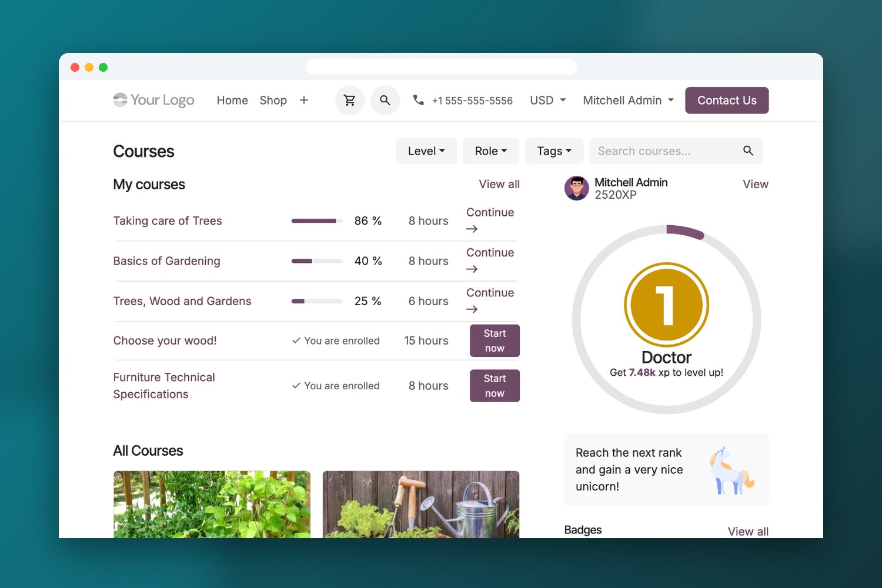The image size is (882, 588).
Task: Open Basics of Gardening course title
Action: tap(166, 261)
